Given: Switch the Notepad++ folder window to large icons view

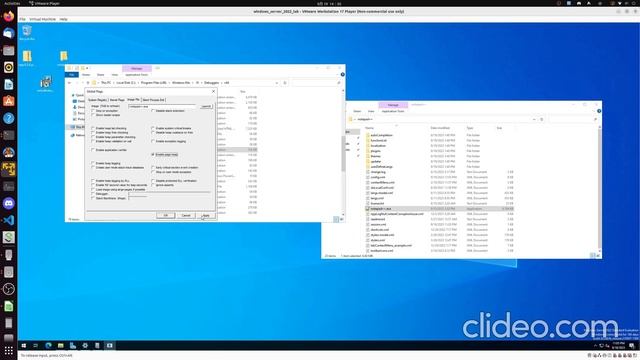Looking at the screenshot, I should coord(598,256).
